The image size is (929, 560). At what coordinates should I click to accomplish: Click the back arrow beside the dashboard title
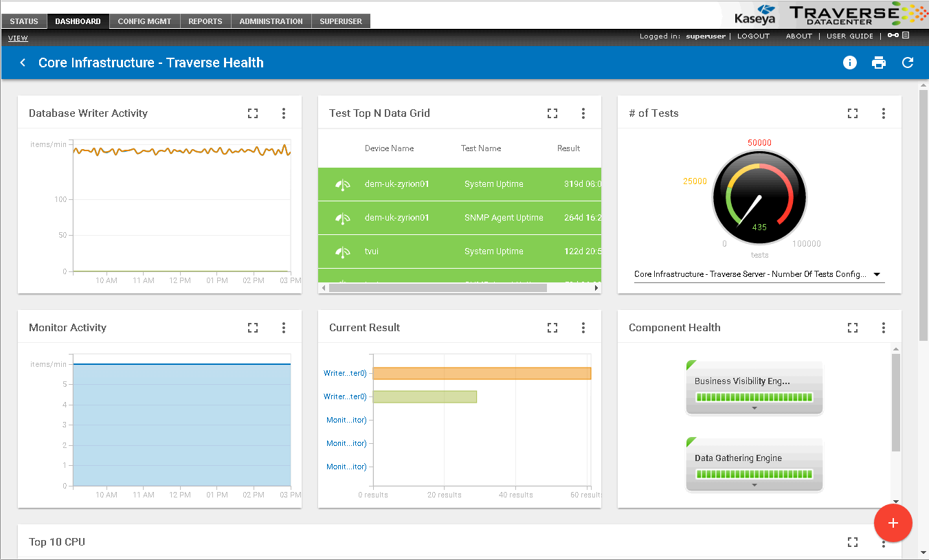pyautogui.click(x=23, y=63)
